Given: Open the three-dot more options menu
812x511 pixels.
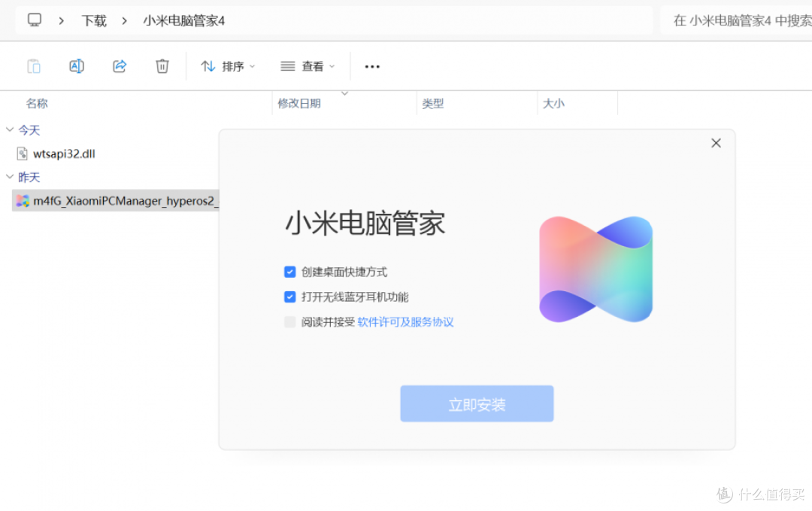Looking at the screenshot, I should tap(372, 66).
